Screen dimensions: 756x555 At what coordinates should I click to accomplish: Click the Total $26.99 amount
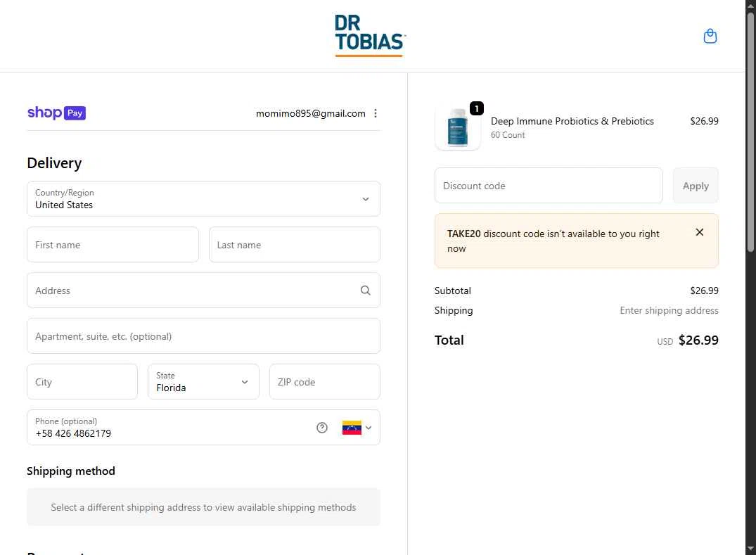tap(698, 340)
